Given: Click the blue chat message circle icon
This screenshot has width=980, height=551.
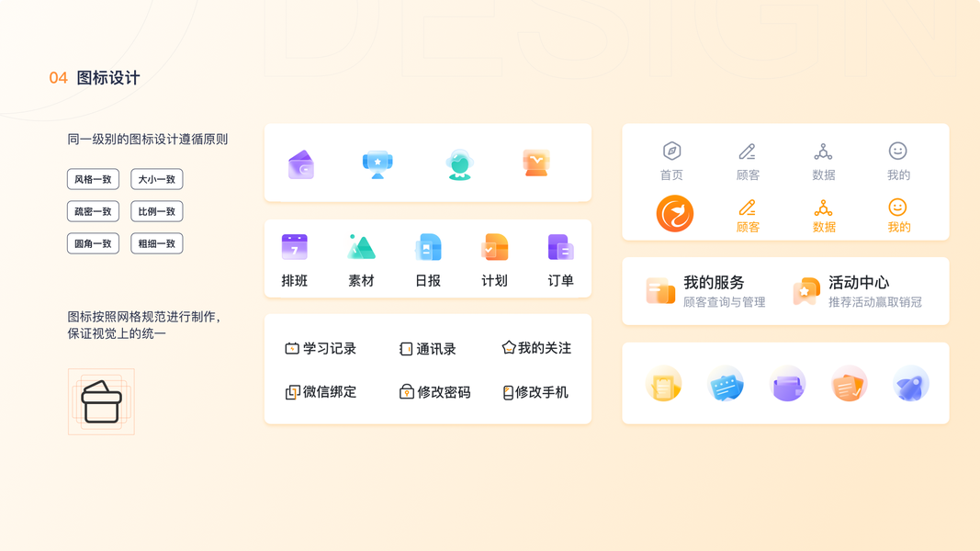Looking at the screenshot, I should click(x=725, y=384).
